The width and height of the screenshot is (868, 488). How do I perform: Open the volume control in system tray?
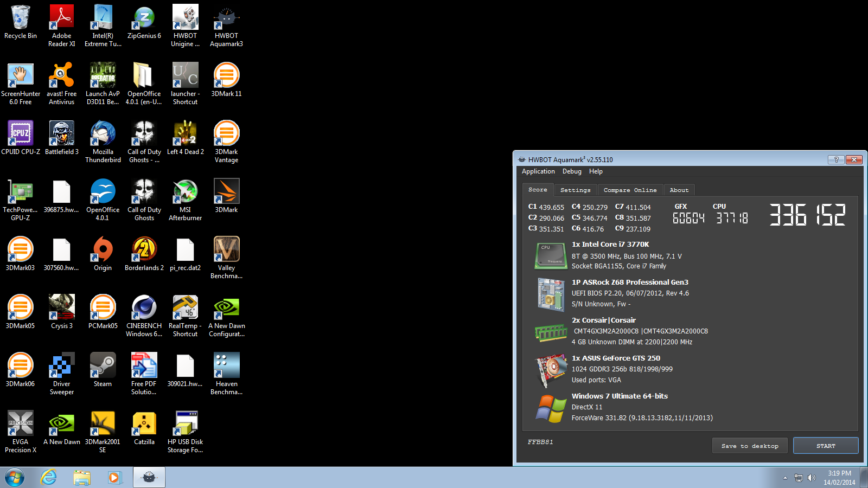click(x=812, y=478)
